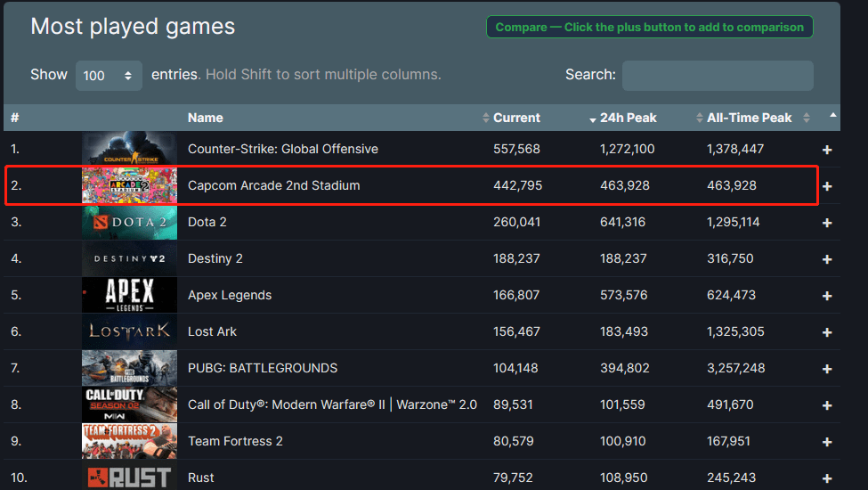The height and width of the screenshot is (490, 868).
Task: Open Counter-Strike: Global Offensive link
Action: pos(283,149)
